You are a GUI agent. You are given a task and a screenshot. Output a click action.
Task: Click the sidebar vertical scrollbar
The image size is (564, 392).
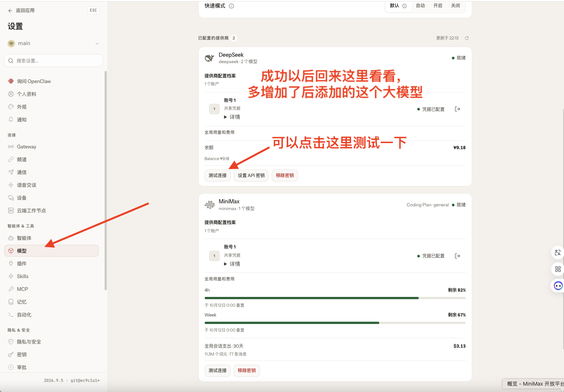tap(106, 180)
